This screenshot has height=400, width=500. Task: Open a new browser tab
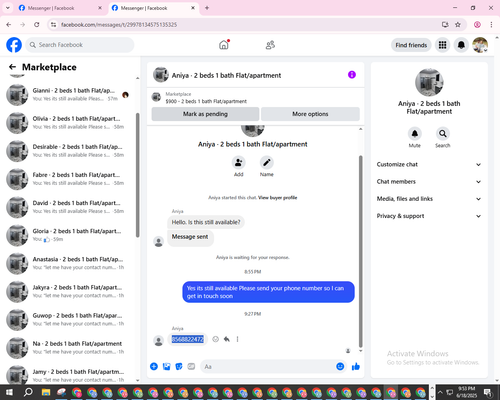207,8
